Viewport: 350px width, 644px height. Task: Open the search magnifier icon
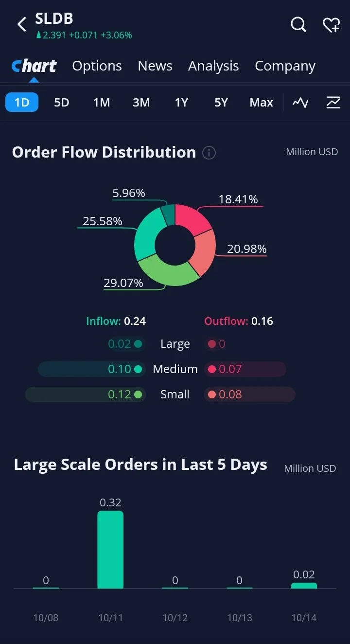click(x=298, y=24)
